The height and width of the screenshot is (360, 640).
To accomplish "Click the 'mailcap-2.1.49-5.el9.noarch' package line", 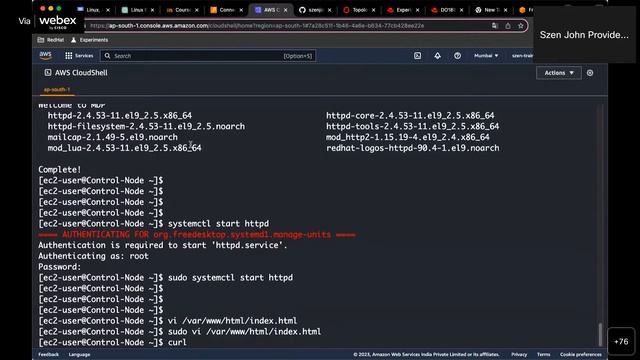I will 112,137.
